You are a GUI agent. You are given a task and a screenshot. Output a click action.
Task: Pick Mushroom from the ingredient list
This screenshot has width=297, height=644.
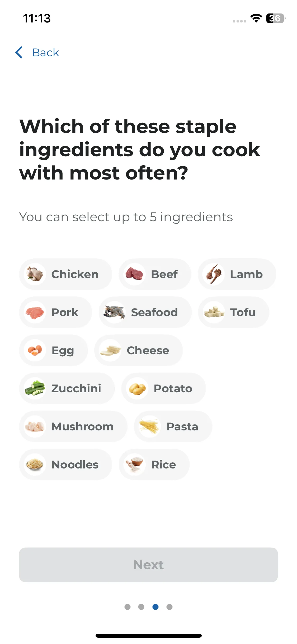pos(73,426)
